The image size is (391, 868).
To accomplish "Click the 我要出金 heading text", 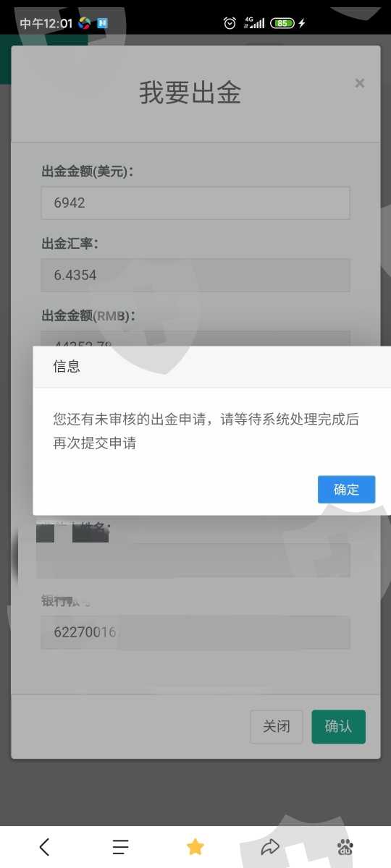I will (x=190, y=93).
